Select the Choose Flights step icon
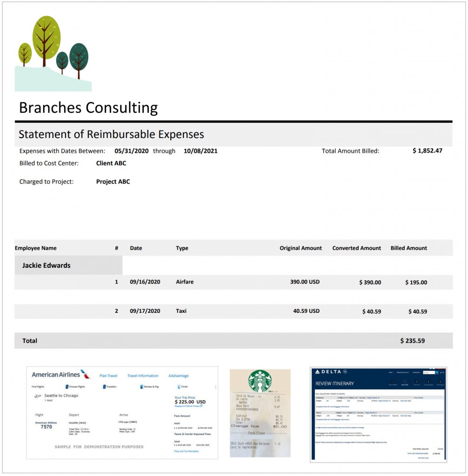The image size is (468, 476). (x=67, y=387)
